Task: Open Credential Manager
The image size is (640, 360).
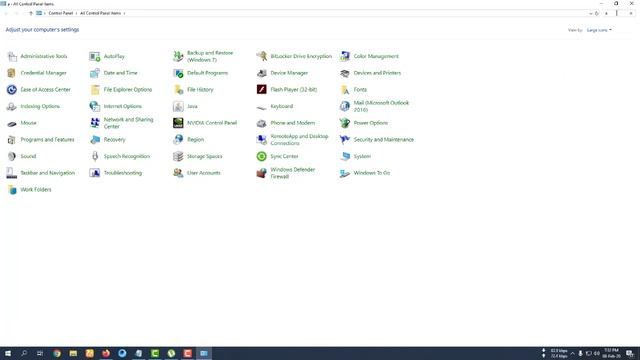Action: coord(37,73)
